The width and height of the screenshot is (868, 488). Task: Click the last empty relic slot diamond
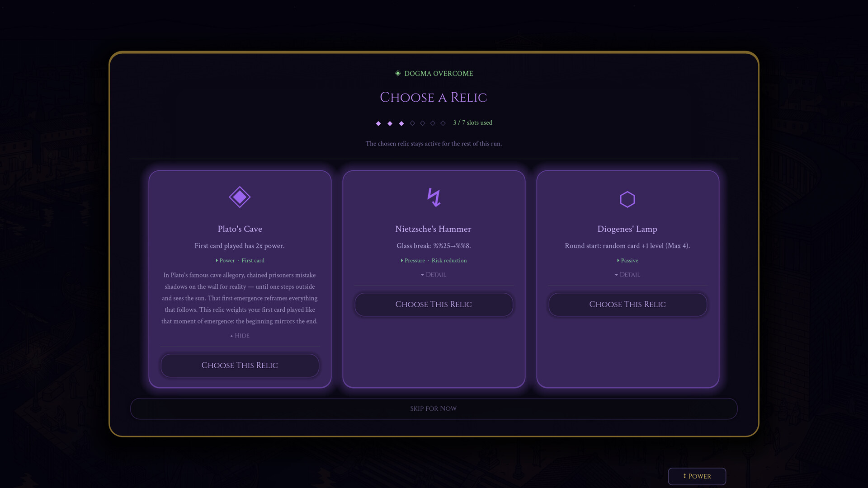coord(443,123)
